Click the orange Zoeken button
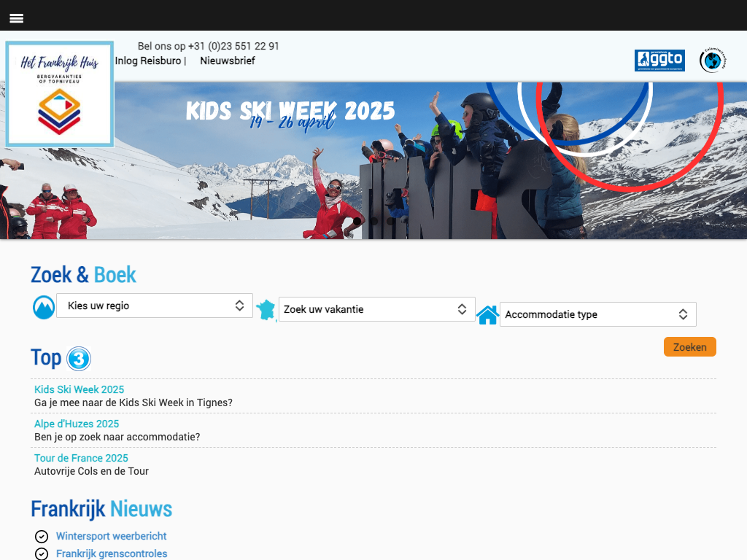The image size is (747, 560). 690,347
